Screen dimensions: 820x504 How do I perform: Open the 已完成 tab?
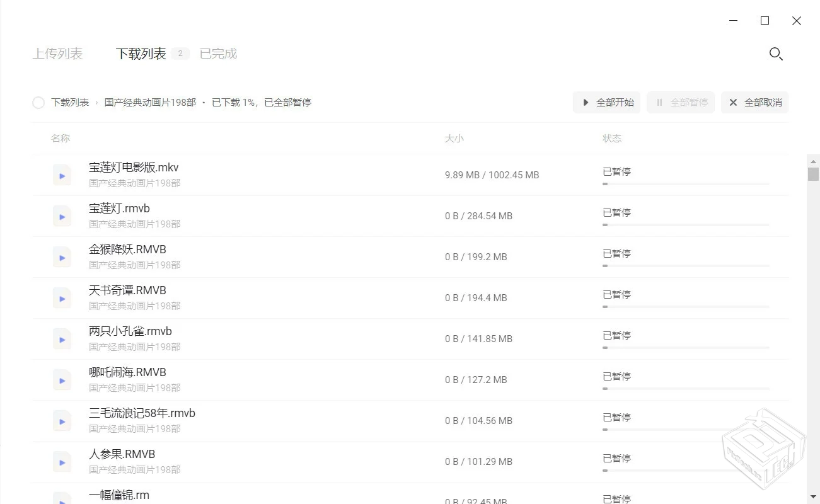(x=217, y=54)
